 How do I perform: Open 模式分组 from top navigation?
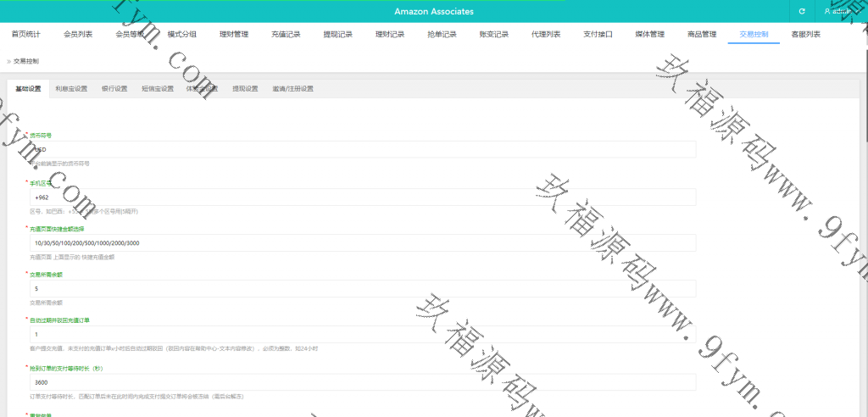(182, 35)
